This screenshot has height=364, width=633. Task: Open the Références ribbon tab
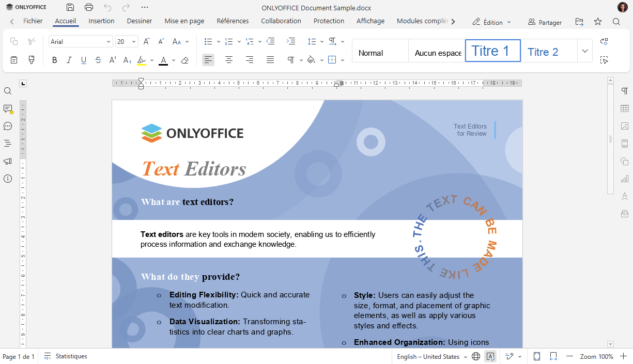click(x=233, y=21)
